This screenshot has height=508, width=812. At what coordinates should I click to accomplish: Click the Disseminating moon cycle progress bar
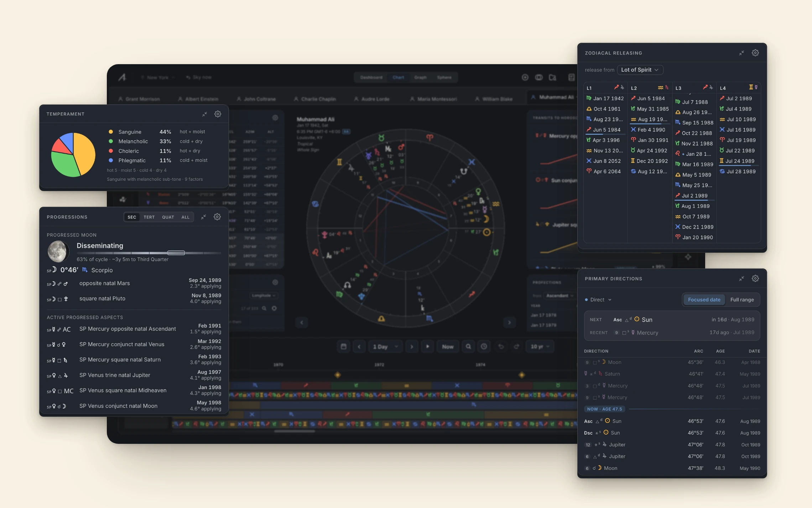click(149, 253)
